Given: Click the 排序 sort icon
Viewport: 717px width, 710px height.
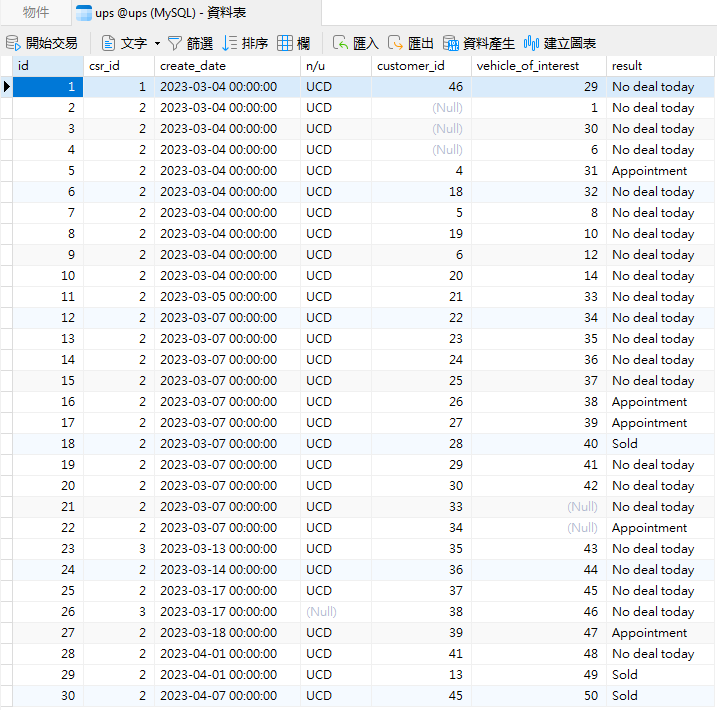Looking at the screenshot, I should coord(230,43).
